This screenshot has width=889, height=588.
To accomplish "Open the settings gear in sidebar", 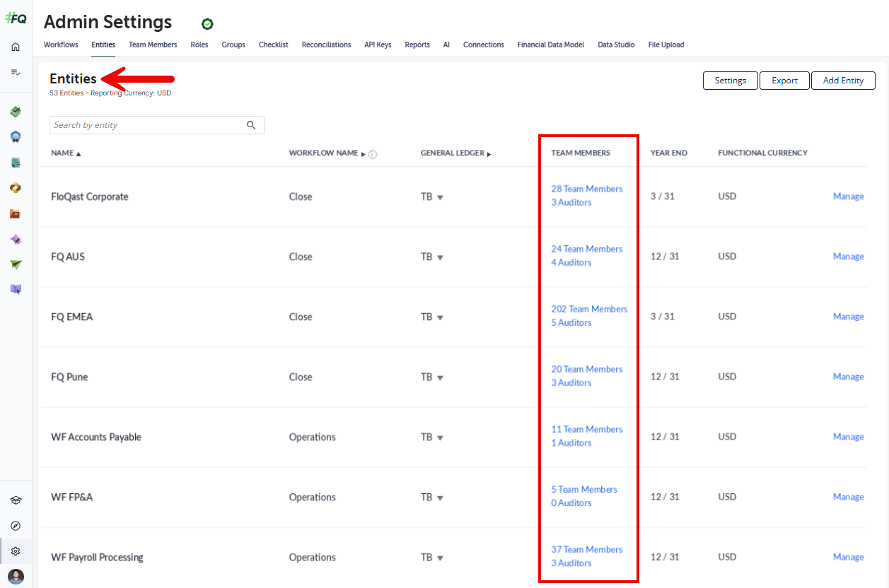I will (16, 551).
